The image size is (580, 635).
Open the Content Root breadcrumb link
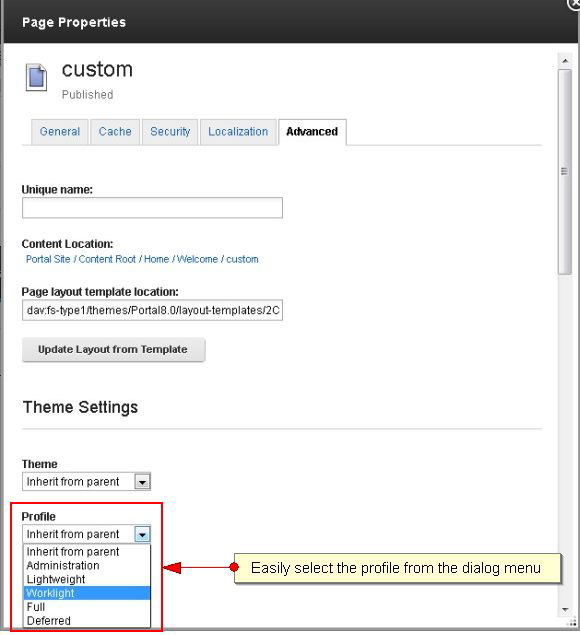(x=107, y=259)
